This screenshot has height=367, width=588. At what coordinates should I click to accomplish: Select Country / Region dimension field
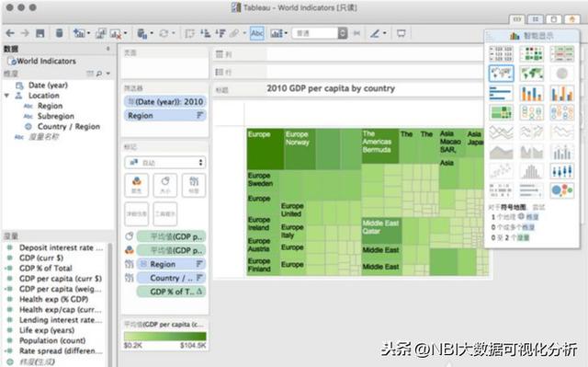[69, 126]
